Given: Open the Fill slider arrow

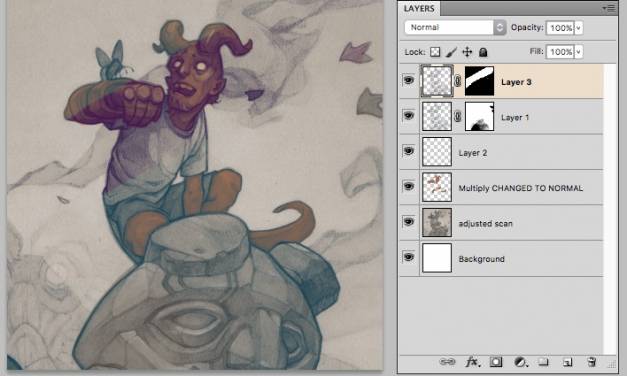Looking at the screenshot, I should 579,52.
